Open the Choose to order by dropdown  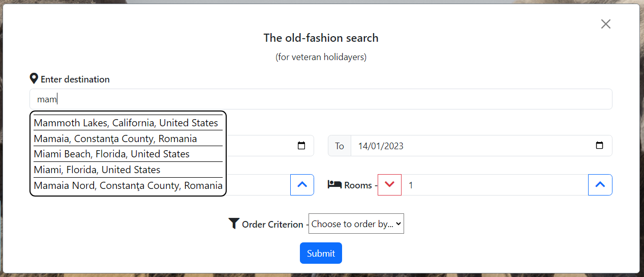coord(356,224)
